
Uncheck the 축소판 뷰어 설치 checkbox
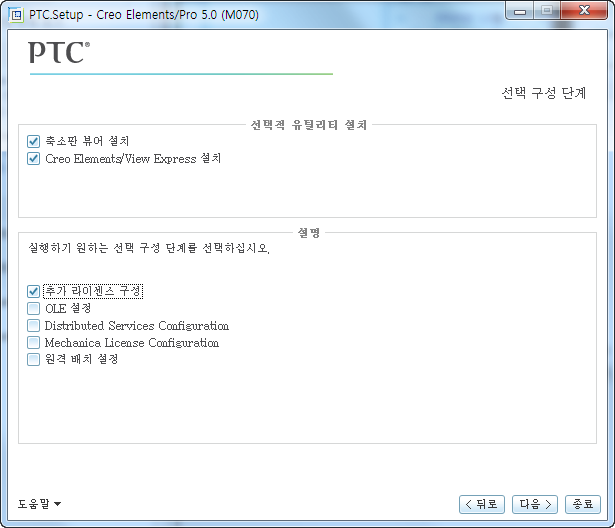[x=33, y=141]
